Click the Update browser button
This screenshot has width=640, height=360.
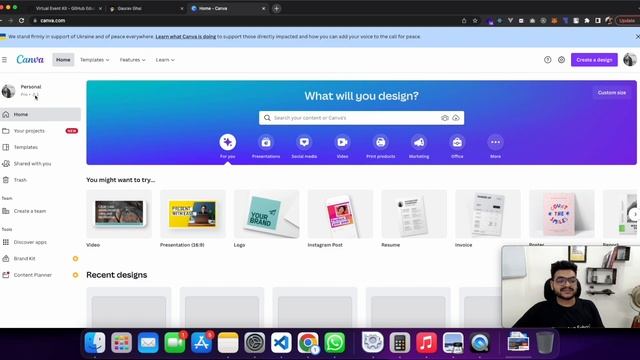[627, 20]
